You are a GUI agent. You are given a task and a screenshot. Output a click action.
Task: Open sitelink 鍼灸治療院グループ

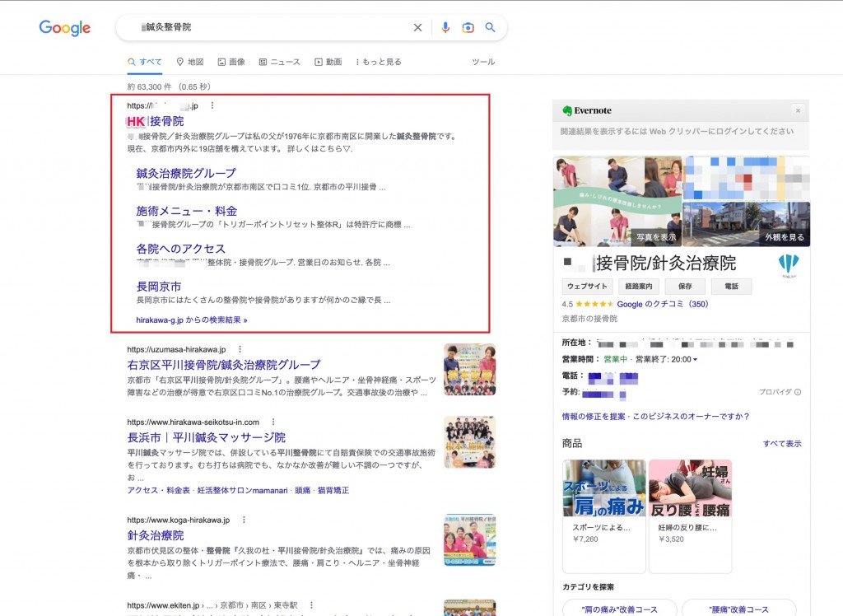186,173
